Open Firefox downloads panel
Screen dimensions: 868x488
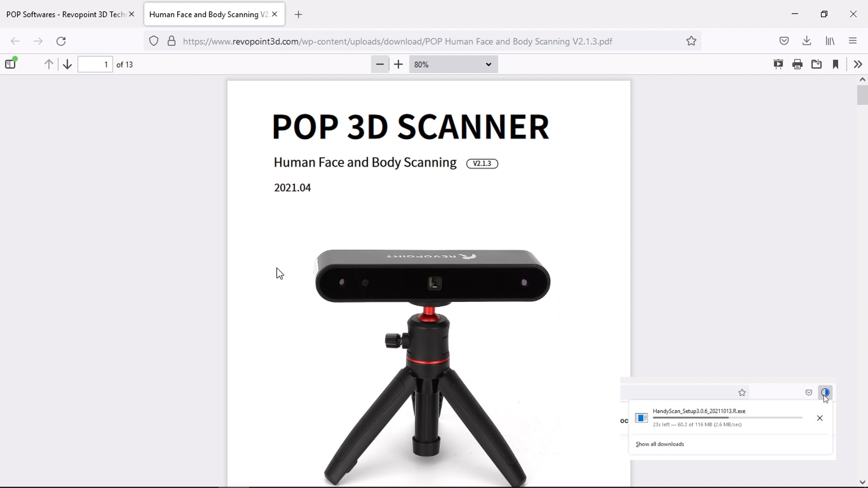coord(807,41)
